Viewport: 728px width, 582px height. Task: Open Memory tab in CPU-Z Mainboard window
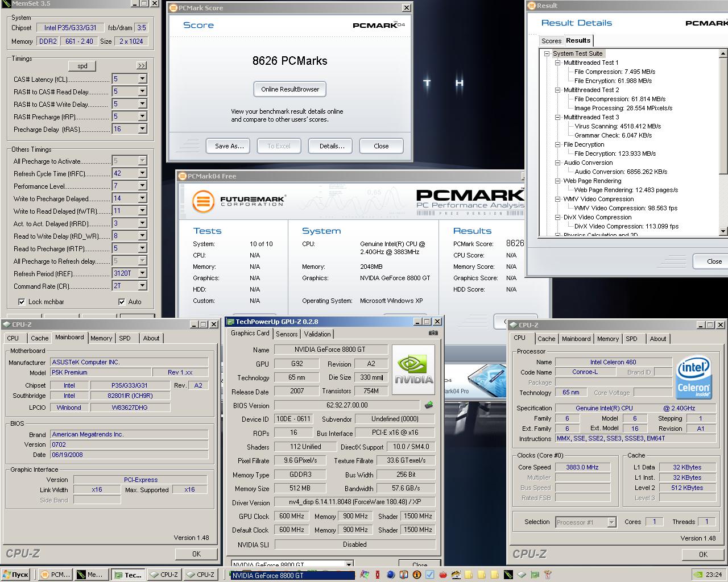click(101, 338)
